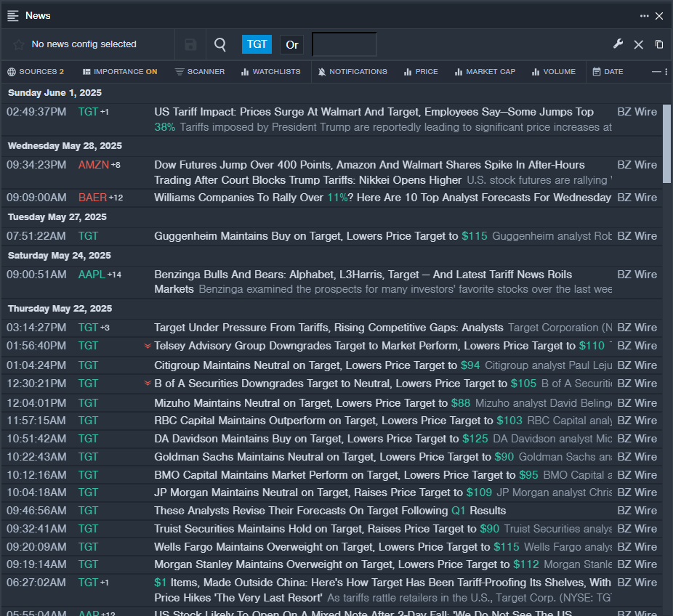
Task: Click the downgrade arrow icon on Telsey row
Action: [x=148, y=346]
